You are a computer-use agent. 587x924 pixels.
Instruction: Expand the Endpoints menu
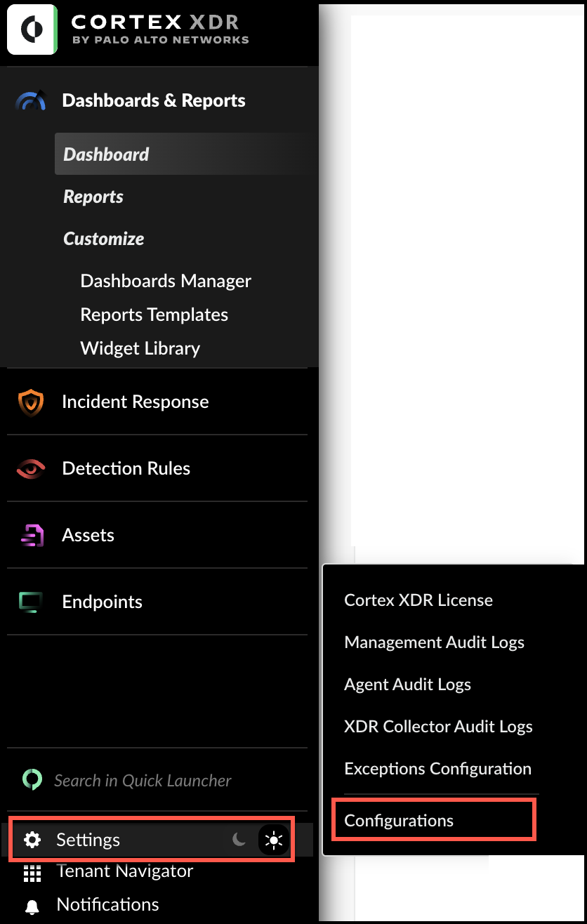tap(102, 602)
